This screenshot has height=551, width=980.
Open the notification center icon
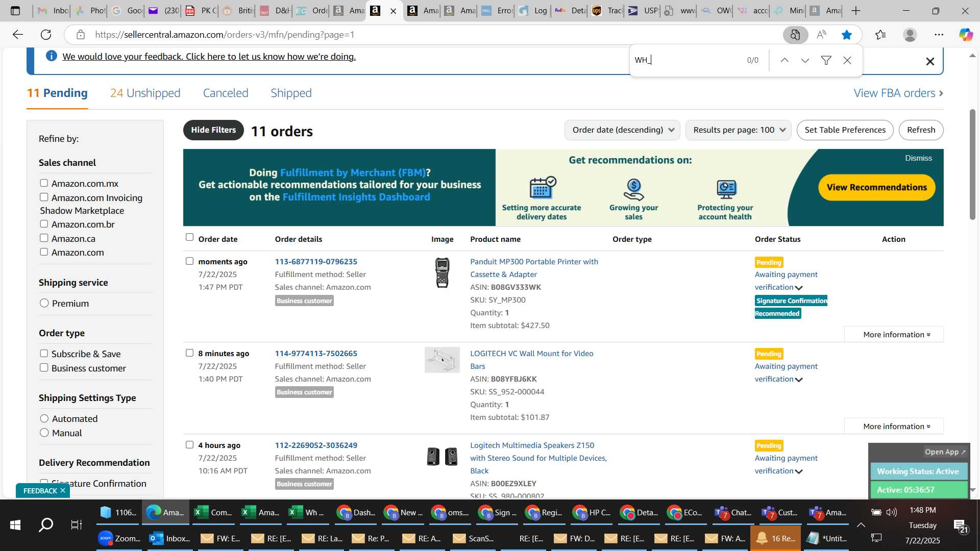coord(960,525)
